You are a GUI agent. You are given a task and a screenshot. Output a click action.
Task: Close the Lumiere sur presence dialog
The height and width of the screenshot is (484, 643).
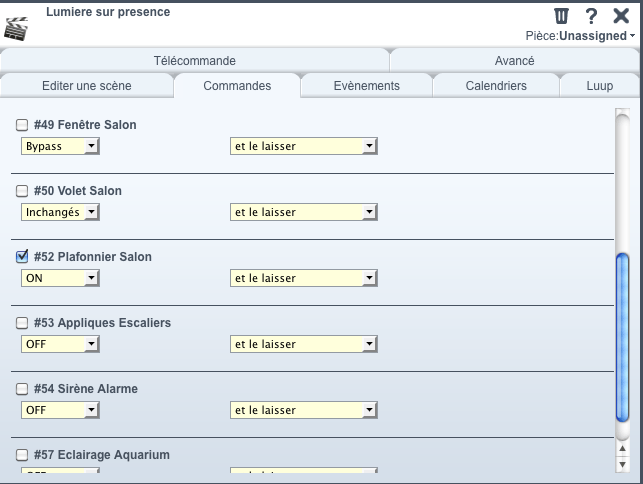[x=621, y=16]
